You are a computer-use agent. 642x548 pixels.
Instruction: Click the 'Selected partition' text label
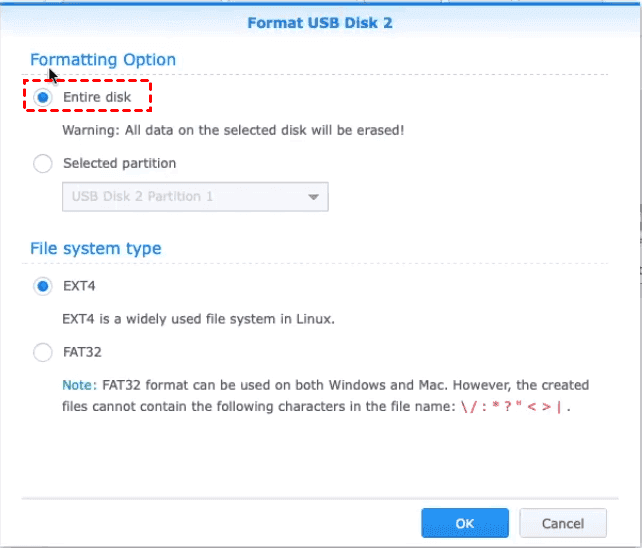[x=119, y=163]
